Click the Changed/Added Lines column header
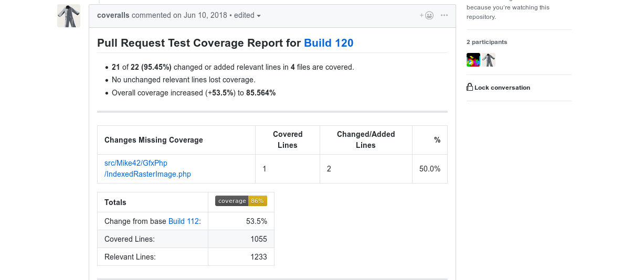The width and height of the screenshot is (644, 280). [x=366, y=140]
